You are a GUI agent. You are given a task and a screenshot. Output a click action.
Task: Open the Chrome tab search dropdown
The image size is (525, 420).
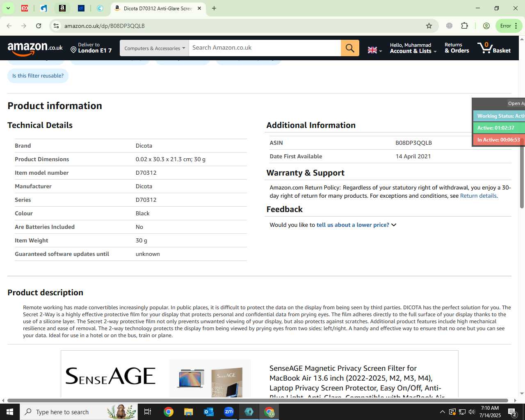pyautogui.click(x=8, y=8)
